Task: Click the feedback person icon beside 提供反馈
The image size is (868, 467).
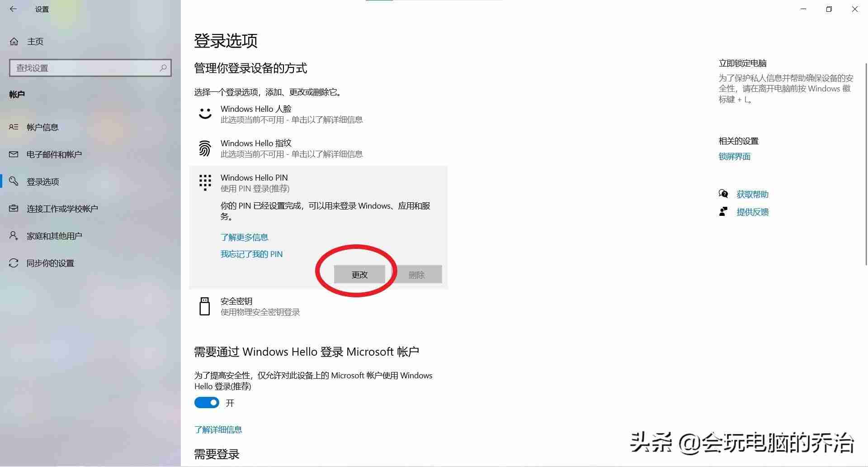Action: click(x=723, y=212)
